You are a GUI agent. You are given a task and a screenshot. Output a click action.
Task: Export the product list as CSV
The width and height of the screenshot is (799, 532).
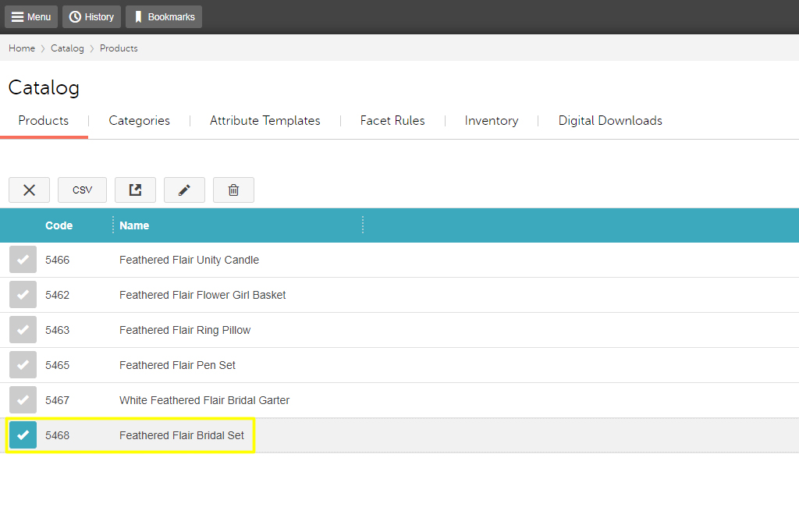tap(82, 190)
